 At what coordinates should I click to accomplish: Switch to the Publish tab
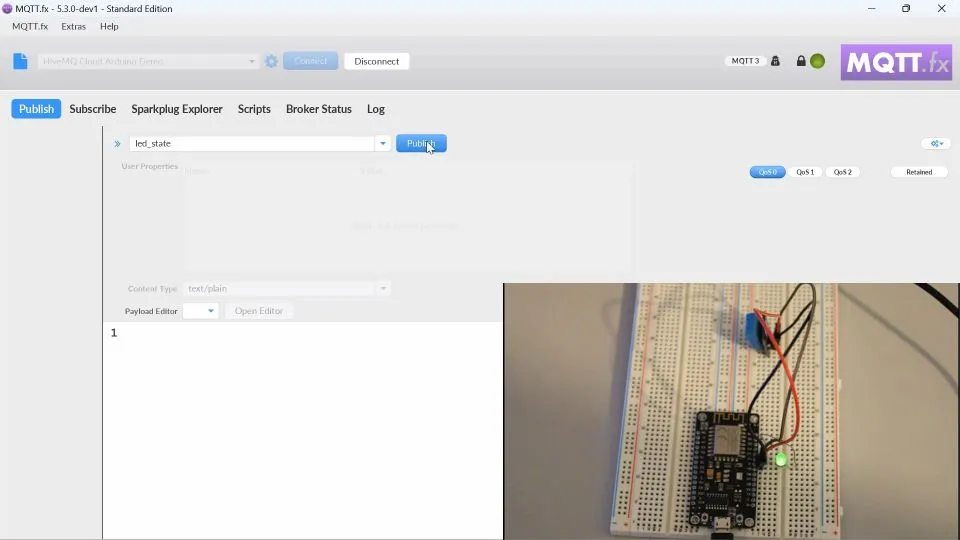pyautogui.click(x=36, y=109)
